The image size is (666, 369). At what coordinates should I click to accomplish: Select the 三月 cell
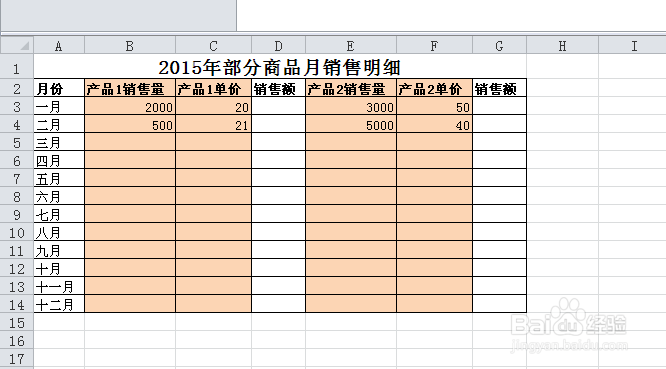pyautogui.click(x=59, y=142)
